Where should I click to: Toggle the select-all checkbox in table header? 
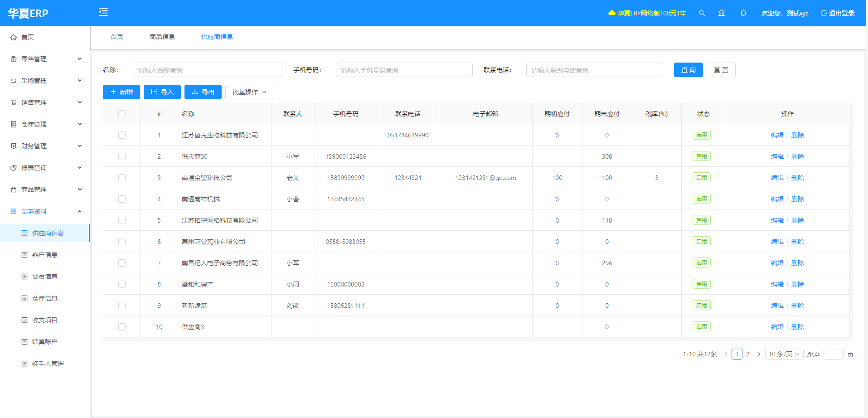[x=122, y=114]
